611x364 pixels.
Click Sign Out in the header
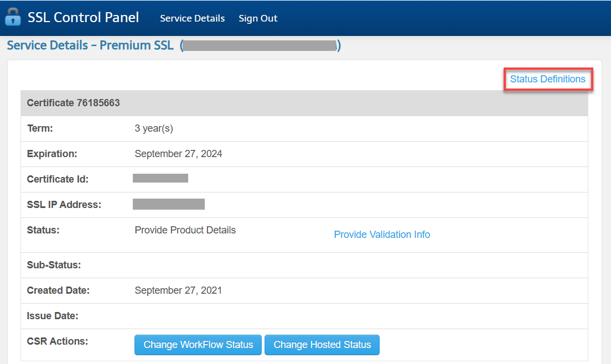(x=258, y=18)
